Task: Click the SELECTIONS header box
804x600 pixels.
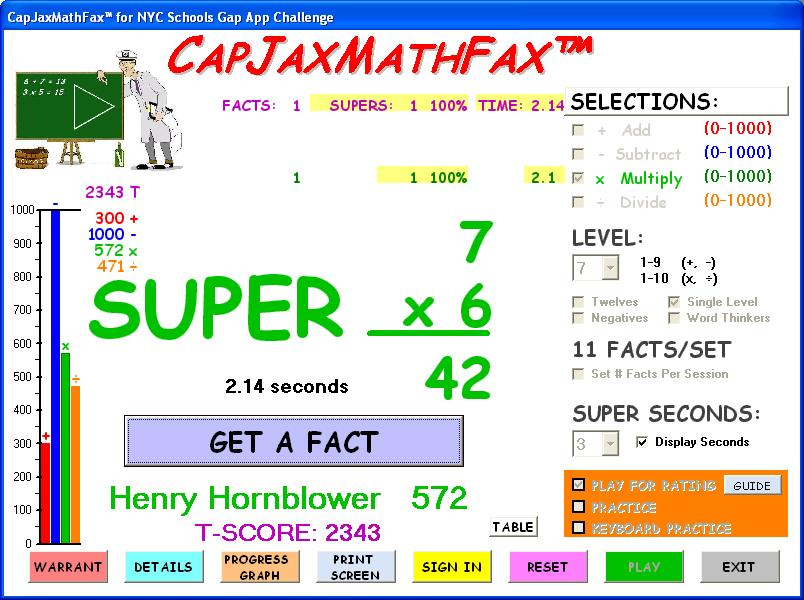Action: click(677, 101)
